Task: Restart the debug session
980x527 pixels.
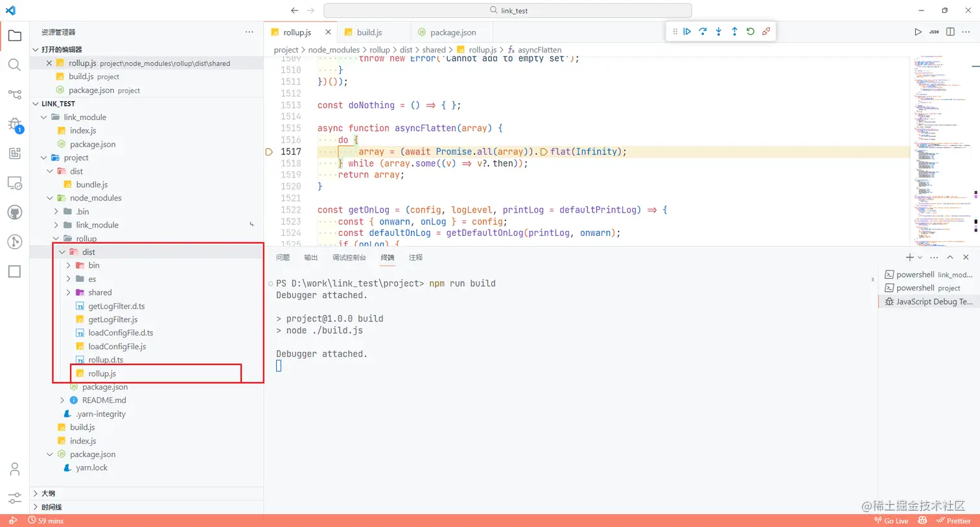Action: pyautogui.click(x=750, y=30)
